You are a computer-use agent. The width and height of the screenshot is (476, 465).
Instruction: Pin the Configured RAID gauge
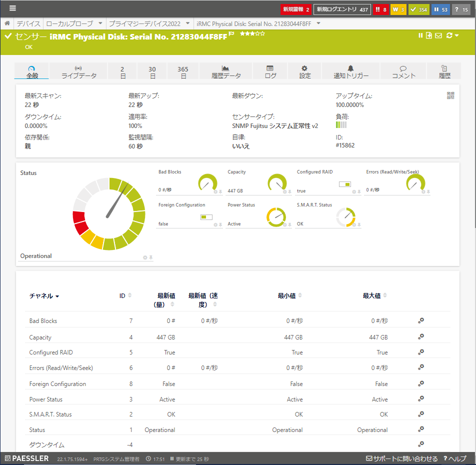[x=359, y=192]
